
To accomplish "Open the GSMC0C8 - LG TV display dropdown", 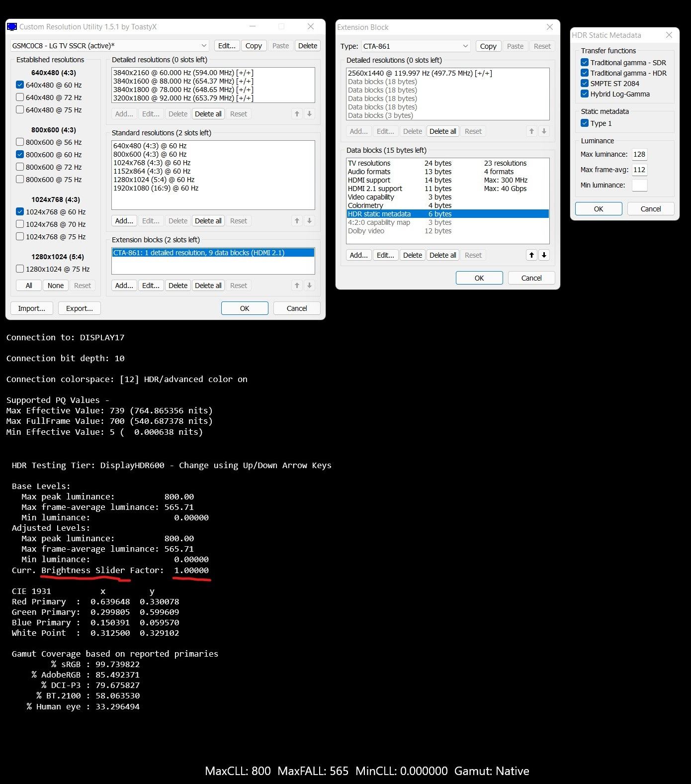I will tap(109, 46).
